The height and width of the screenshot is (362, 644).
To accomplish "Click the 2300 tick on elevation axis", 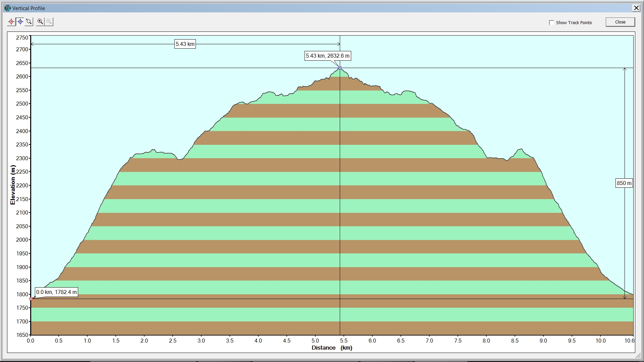I will coord(22,158).
